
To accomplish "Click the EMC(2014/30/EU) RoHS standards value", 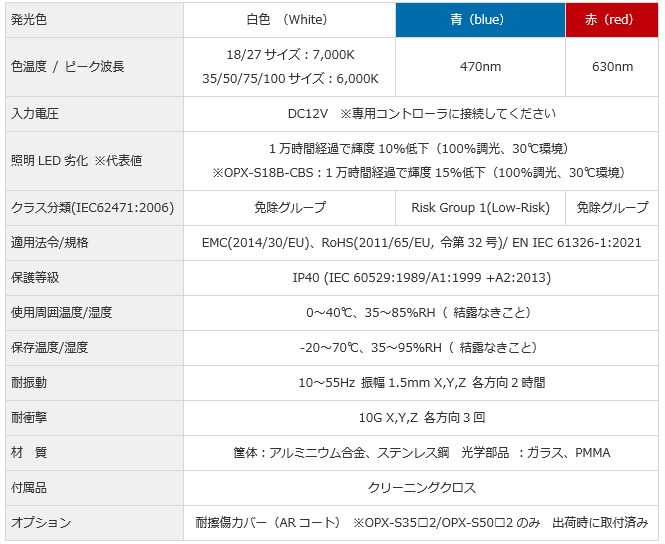I will click(x=421, y=243).
